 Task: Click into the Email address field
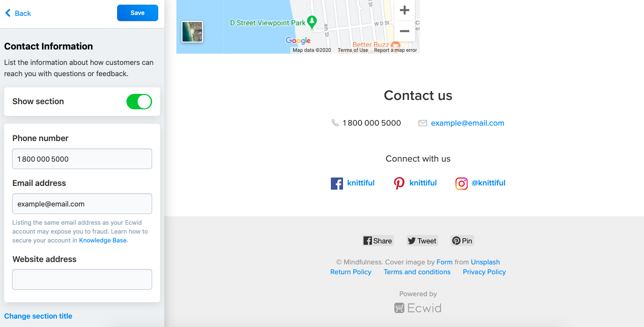point(82,204)
